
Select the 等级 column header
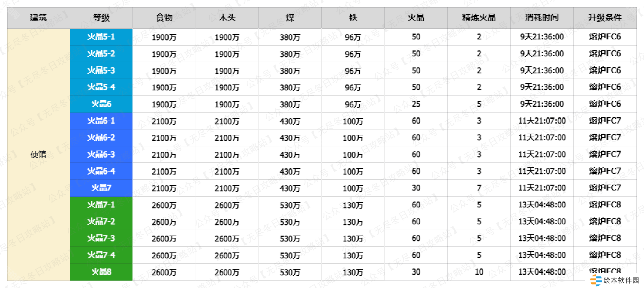pos(101,18)
